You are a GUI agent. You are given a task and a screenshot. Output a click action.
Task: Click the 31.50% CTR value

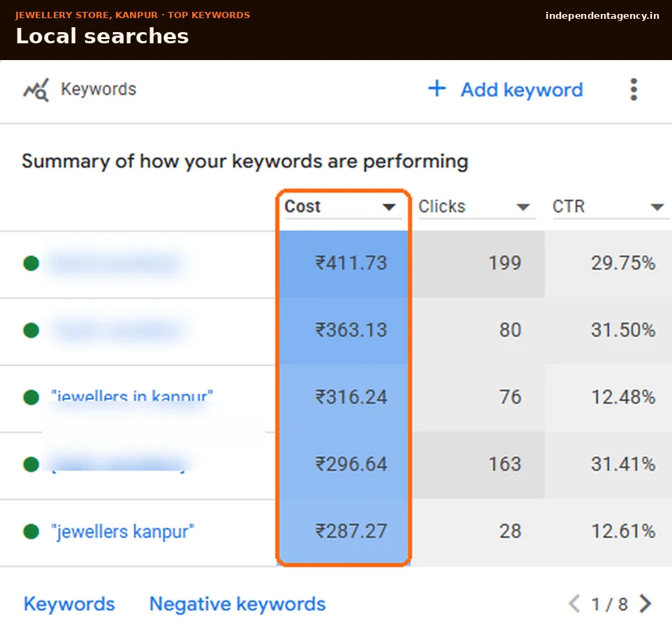(x=623, y=330)
